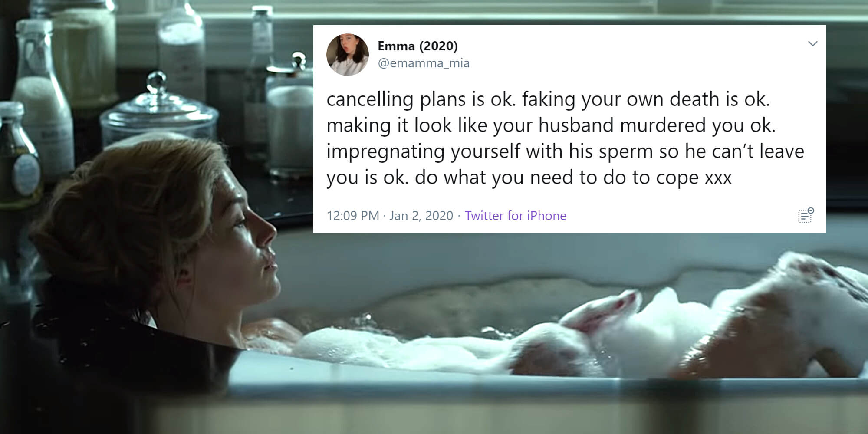Click the Jan 2, 2020 date

tap(421, 216)
